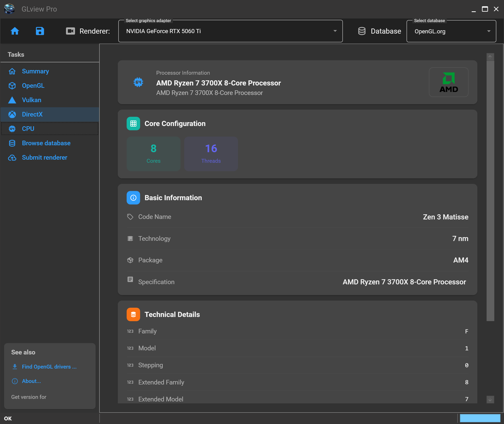Click the AM4 package value
Image resolution: width=504 pixels, height=424 pixels.
[x=461, y=260]
